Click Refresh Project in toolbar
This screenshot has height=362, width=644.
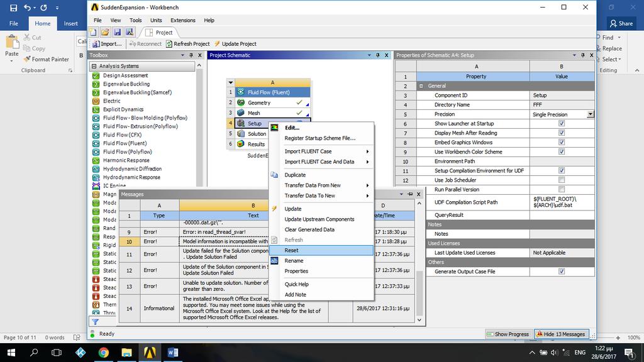(187, 44)
